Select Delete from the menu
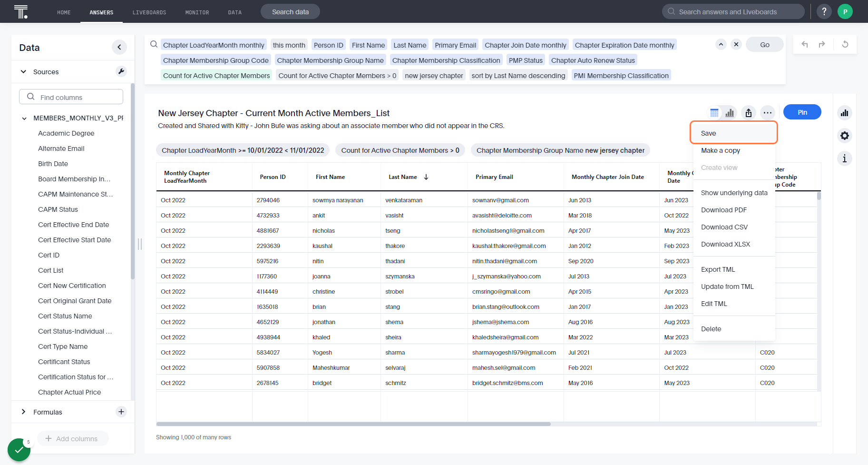This screenshot has width=868, height=465. (734, 329)
